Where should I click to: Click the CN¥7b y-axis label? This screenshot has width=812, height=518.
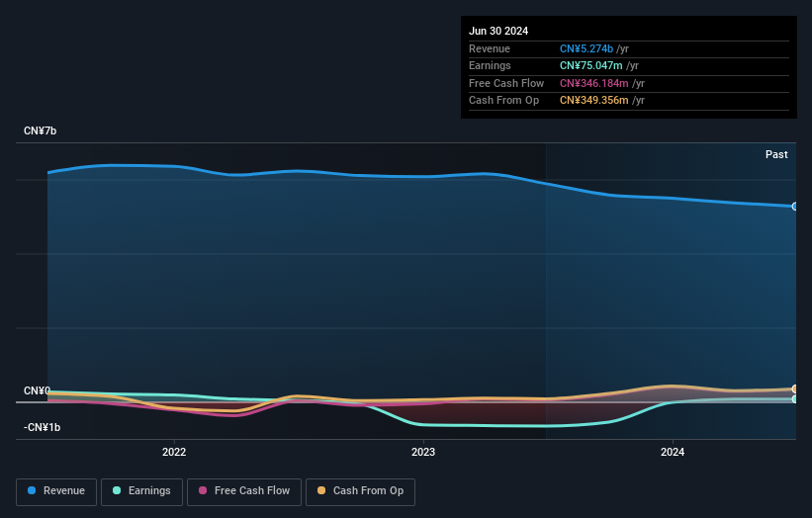[x=40, y=130]
